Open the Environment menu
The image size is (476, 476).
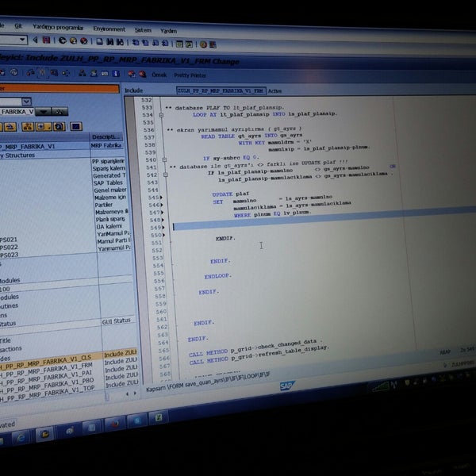109,29
